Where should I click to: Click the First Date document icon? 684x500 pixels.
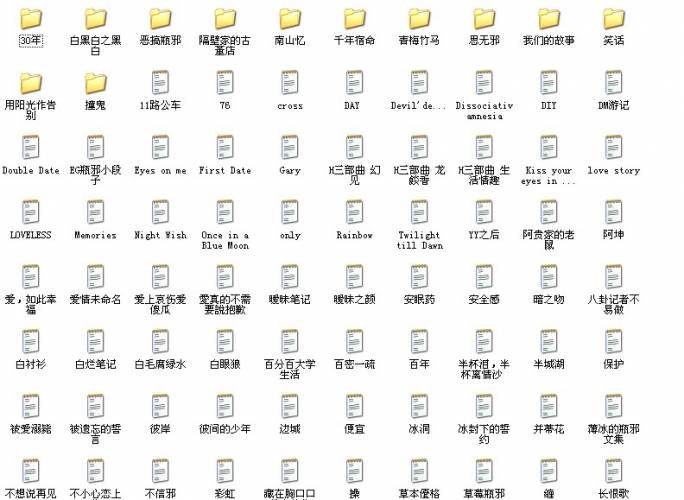[x=225, y=148]
